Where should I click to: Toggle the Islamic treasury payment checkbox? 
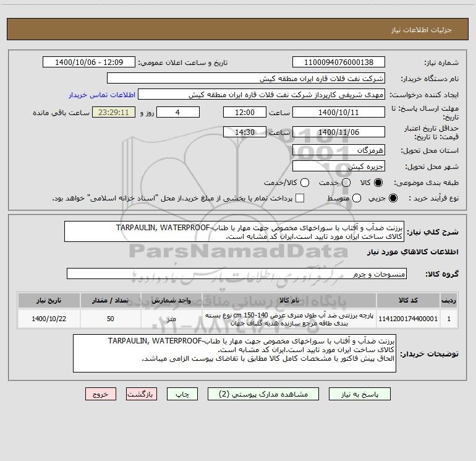pos(300,198)
